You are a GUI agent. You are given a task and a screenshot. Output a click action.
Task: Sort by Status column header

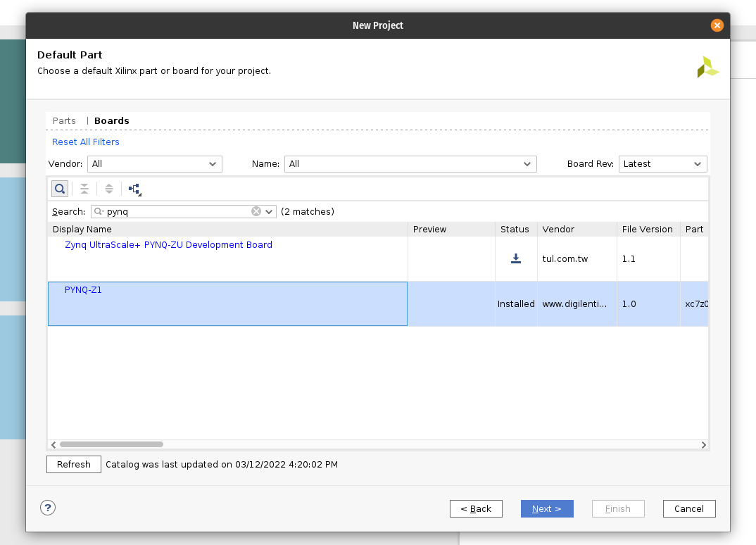[516, 229]
